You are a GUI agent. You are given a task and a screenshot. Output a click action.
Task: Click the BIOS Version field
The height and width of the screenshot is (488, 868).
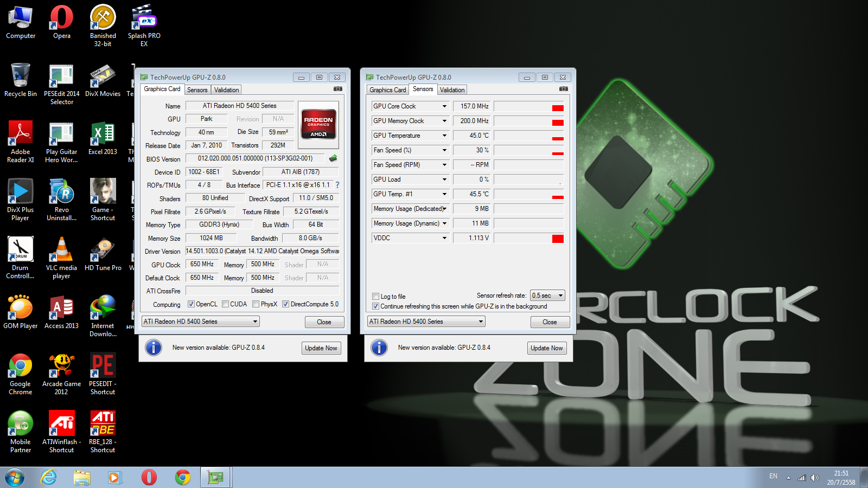pyautogui.click(x=255, y=158)
